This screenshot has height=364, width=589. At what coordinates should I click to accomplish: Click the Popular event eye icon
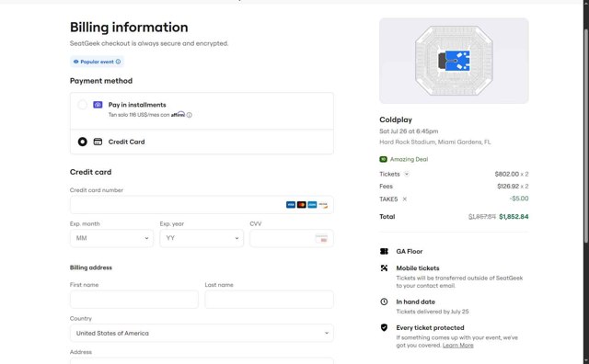pos(75,62)
